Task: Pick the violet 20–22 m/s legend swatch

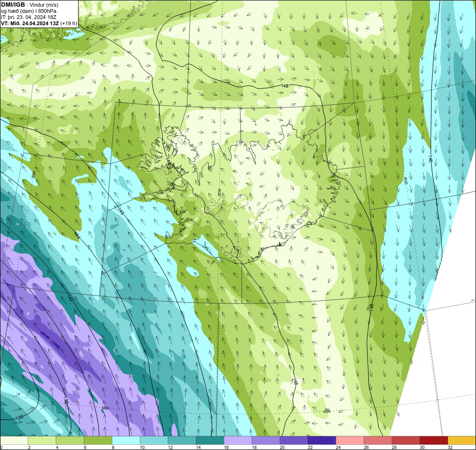Action: point(294,440)
